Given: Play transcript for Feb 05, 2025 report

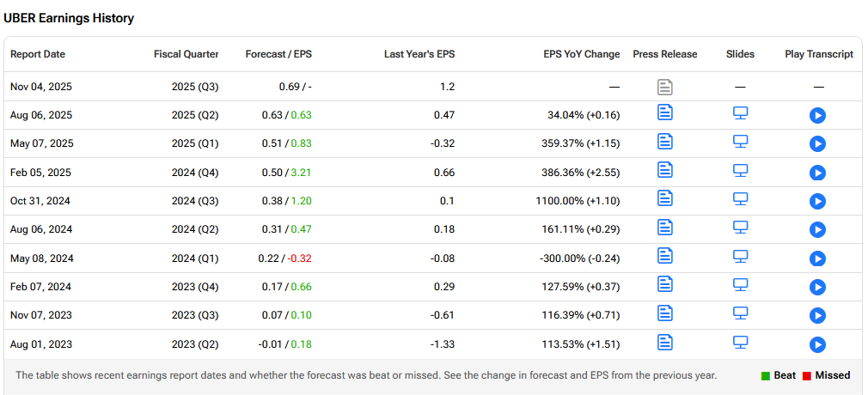Looking at the screenshot, I should pos(817,173).
